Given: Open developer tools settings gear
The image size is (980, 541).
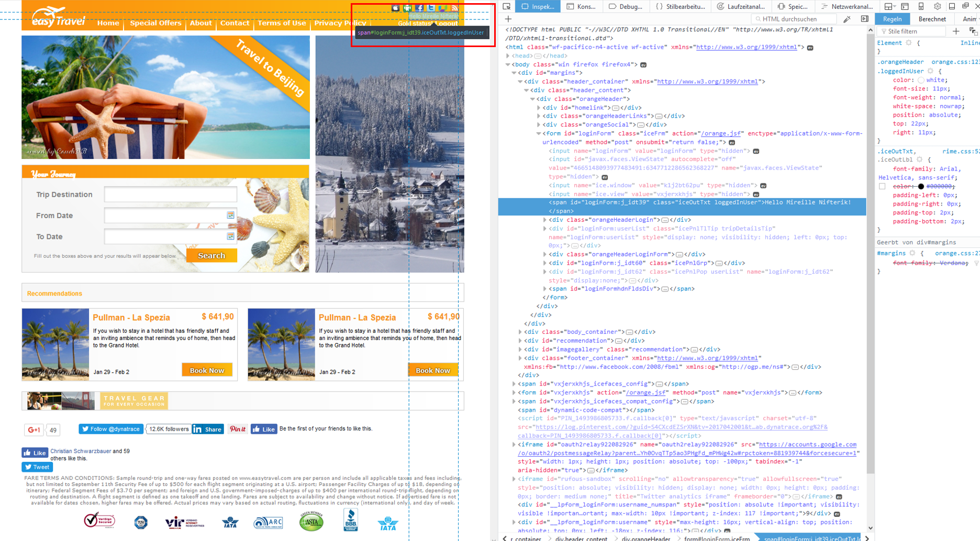Looking at the screenshot, I should [937, 6].
